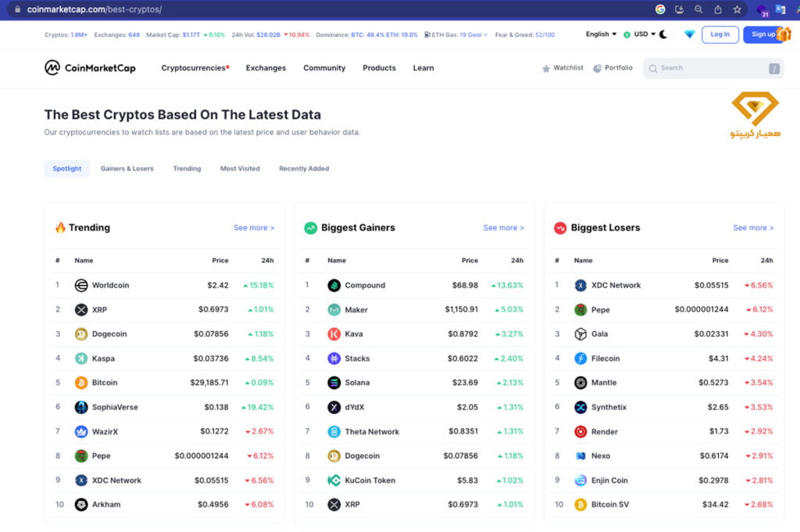Image resolution: width=800 pixels, height=532 pixels.
Task: Click the Maker coin icon
Action: [334, 309]
